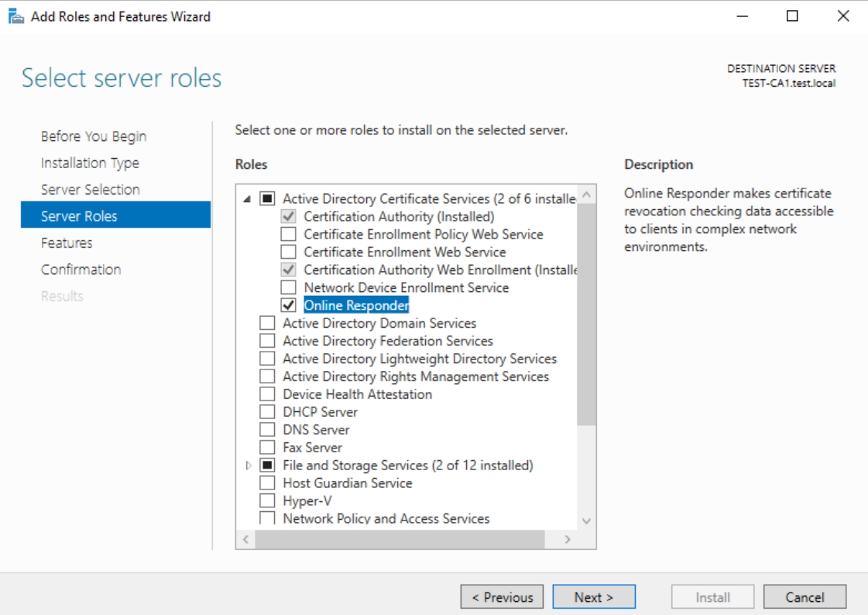Click the horizontal scrollbar thumb
This screenshot has width=868, height=615.
pos(400,539)
